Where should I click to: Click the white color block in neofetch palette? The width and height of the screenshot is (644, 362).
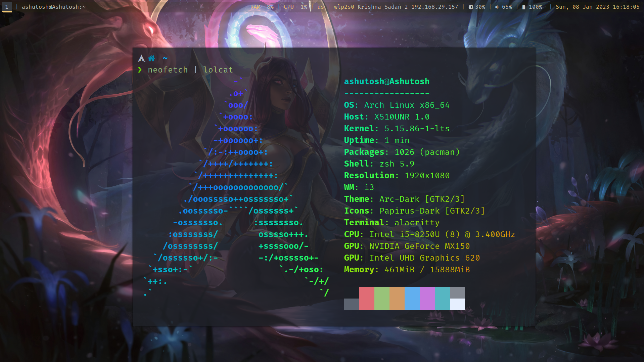[x=457, y=304]
